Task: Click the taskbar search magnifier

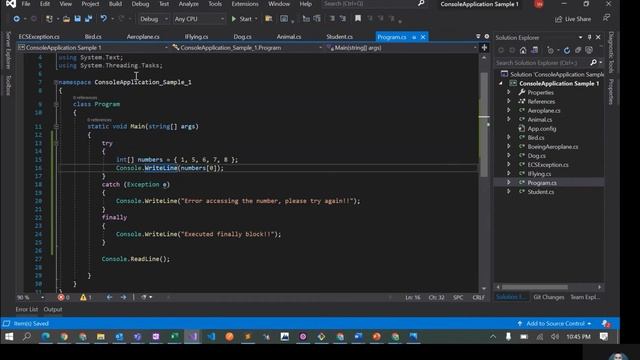Action: (27, 337)
